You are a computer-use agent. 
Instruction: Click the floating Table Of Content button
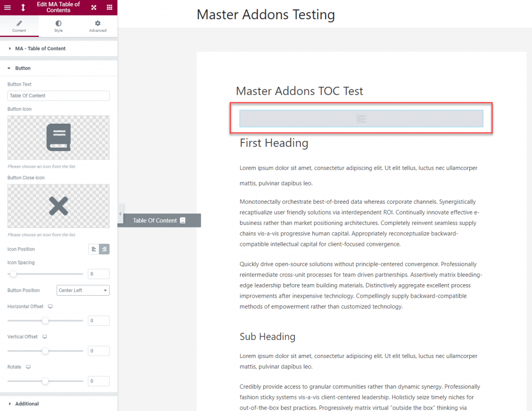(159, 220)
